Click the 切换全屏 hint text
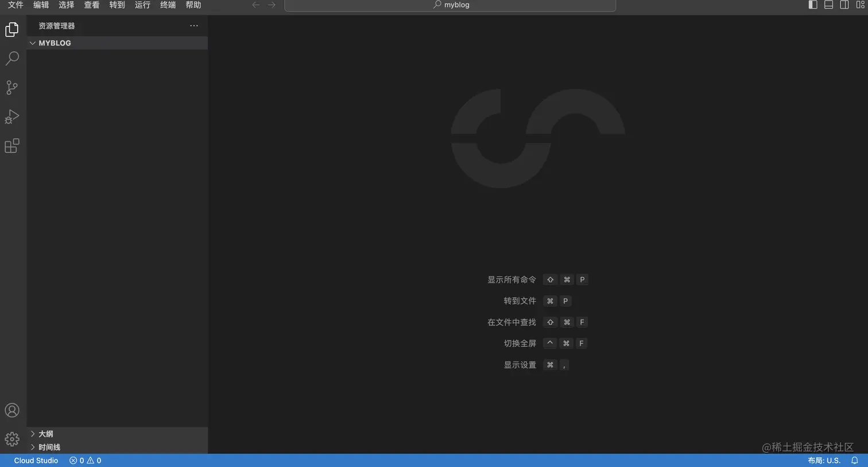868x467 pixels. (520, 344)
